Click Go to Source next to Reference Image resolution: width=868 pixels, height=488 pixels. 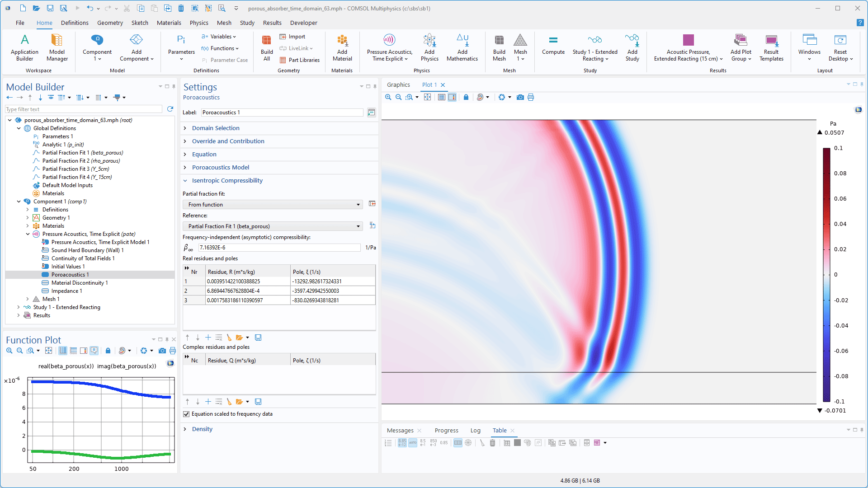point(373,225)
